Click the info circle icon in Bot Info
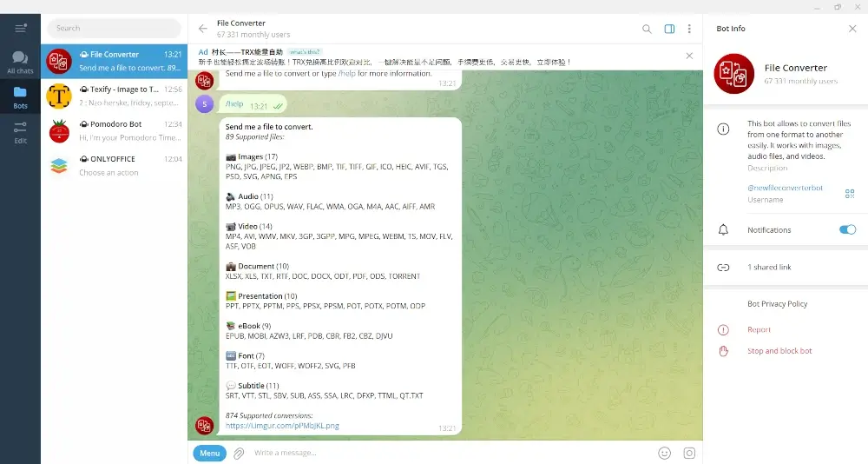The width and height of the screenshot is (868, 464). click(x=724, y=129)
